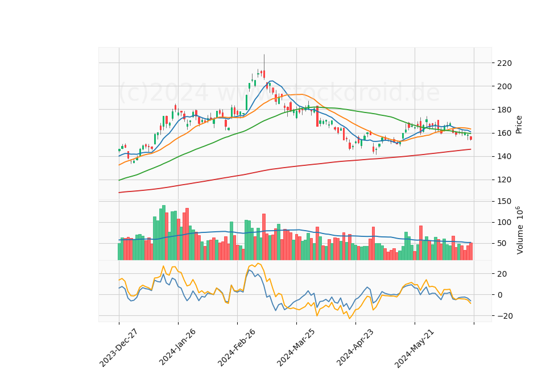Viewport: 546px width, 392px height.
Task: Click the -20 oscillator axis tick
Action: [x=502, y=316]
